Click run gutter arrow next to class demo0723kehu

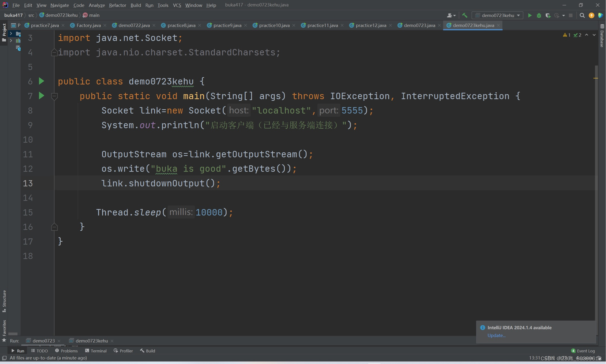click(x=42, y=81)
